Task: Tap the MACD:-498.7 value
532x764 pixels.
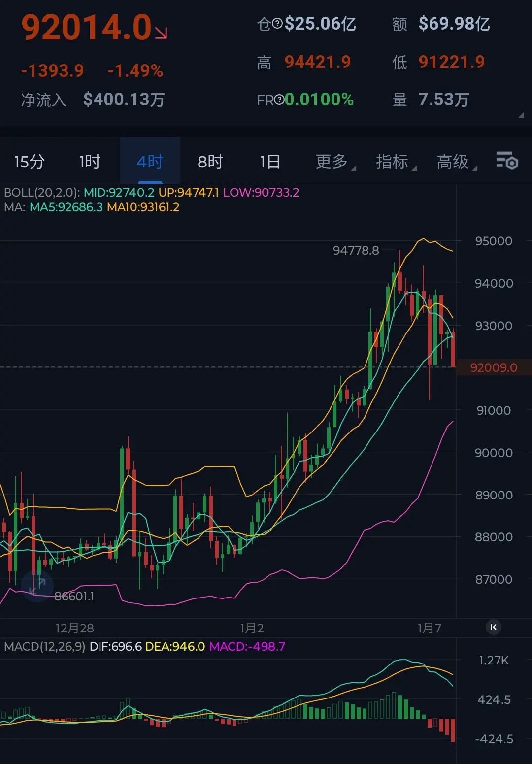Action: click(x=247, y=646)
